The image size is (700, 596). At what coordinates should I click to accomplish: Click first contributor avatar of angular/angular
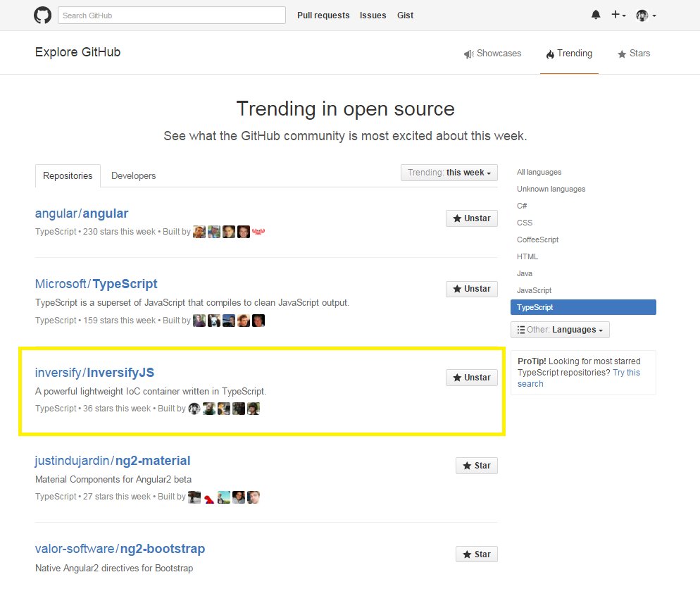(199, 232)
